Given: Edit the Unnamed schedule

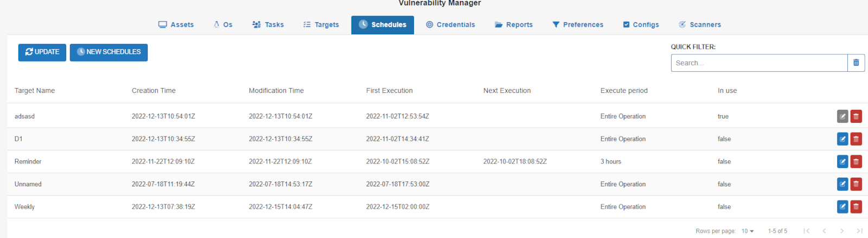Looking at the screenshot, I should coord(843,184).
